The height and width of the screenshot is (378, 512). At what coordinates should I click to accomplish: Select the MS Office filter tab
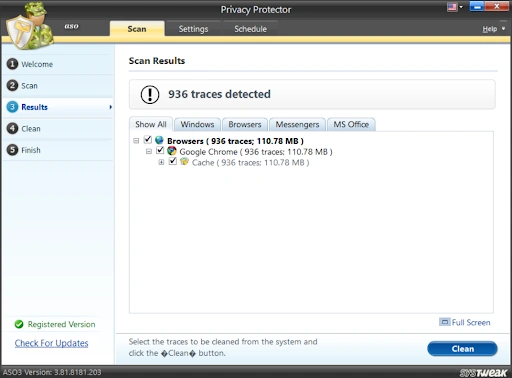point(351,124)
